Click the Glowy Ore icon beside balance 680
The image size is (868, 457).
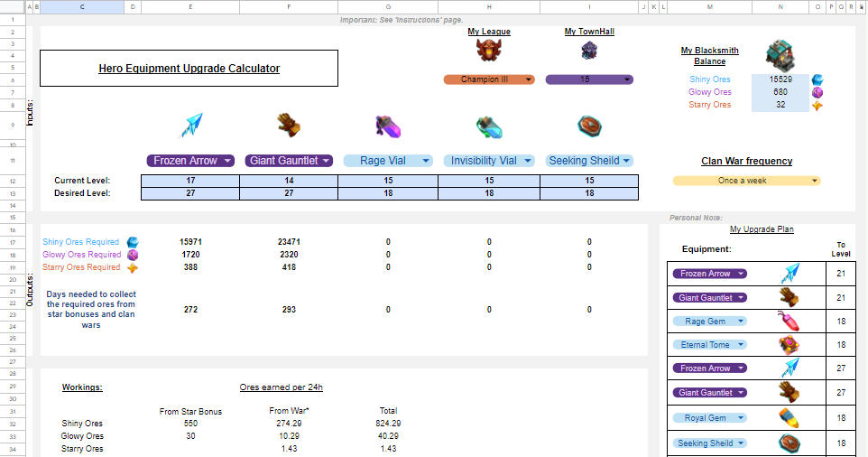[x=817, y=92]
